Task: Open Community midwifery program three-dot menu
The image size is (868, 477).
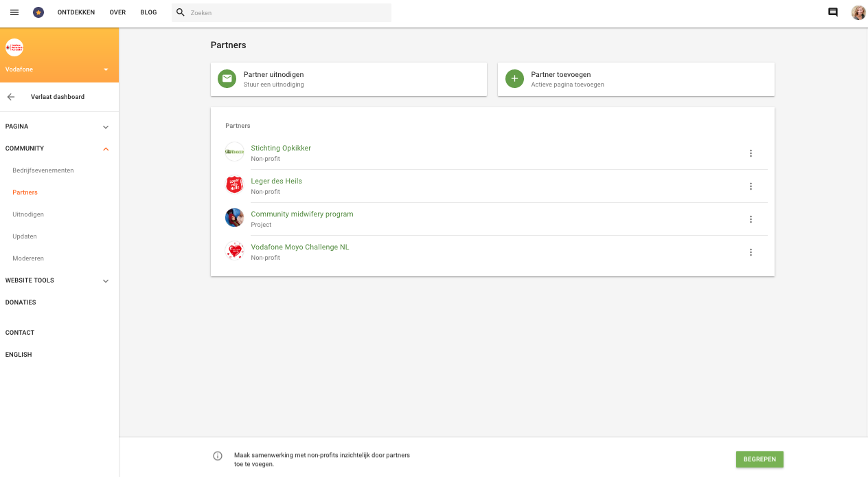Action: pyautogui.click(x=751, y=219)
